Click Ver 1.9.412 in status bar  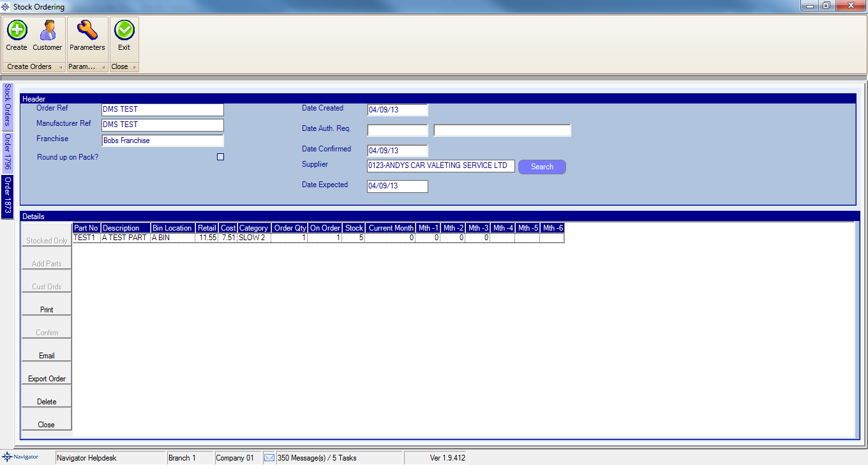click(x=447, y=458)
